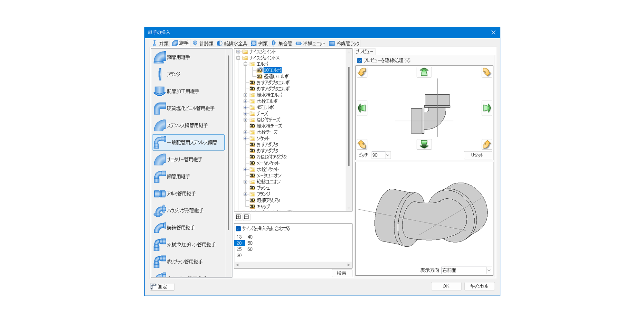Uncheck サイズを挿入先に合わせる checkbox

238,229
